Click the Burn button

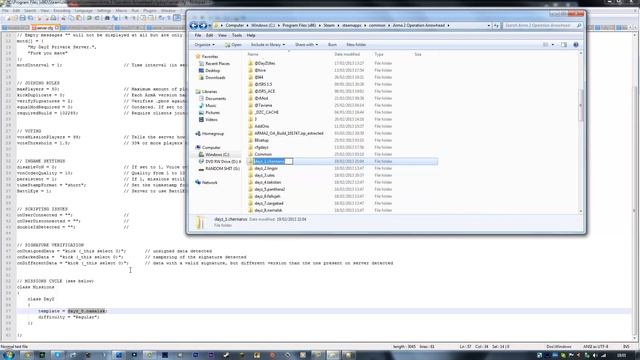332,44
